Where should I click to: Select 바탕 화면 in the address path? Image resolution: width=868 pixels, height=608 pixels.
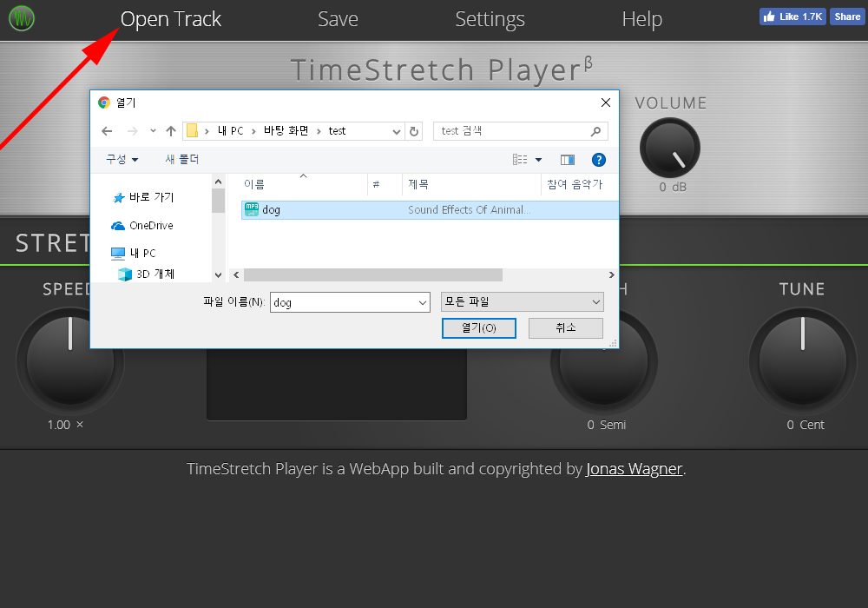coord(286,130)
